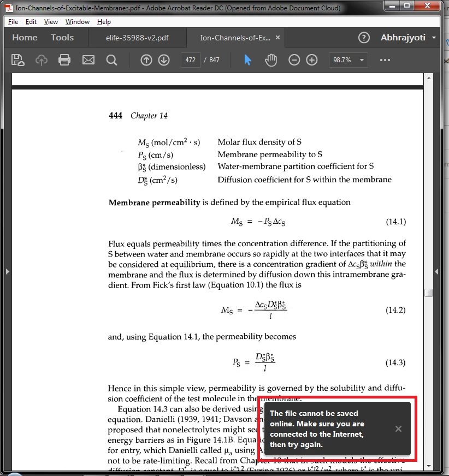Open the View menu
The width and height of the screenshot is (449, 476).
pyautogui.click(x=51, y=22)
